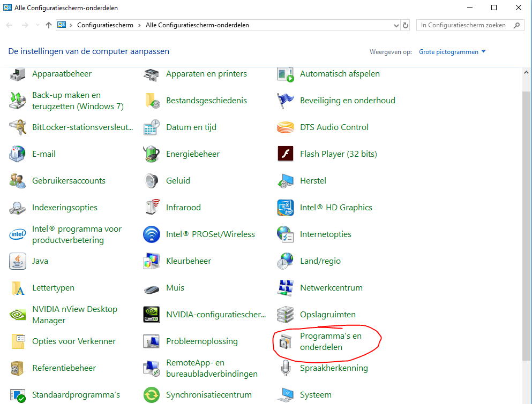532x404 pixels.
Task: Open the Netwerkcentrum icon
Action: [286, 288]
